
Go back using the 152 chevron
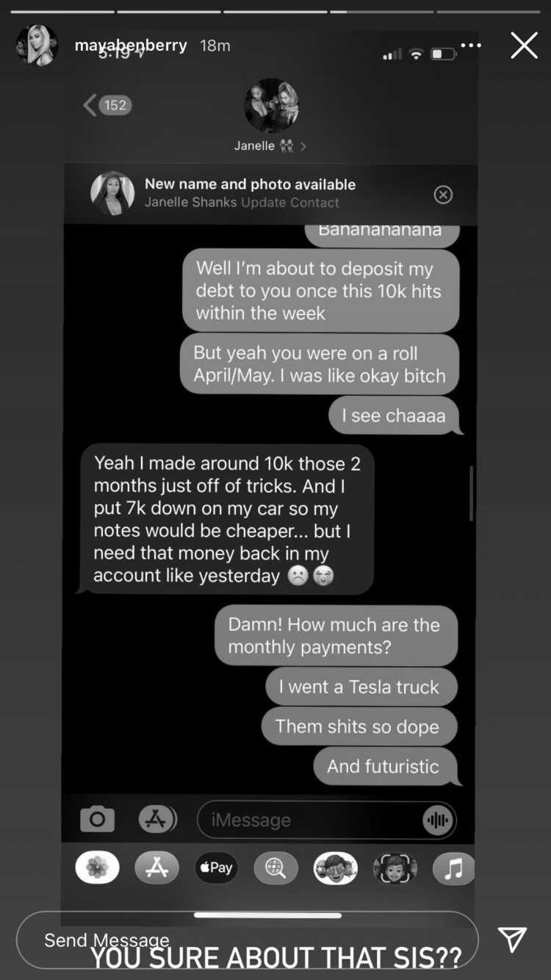(x=107, y=105)
